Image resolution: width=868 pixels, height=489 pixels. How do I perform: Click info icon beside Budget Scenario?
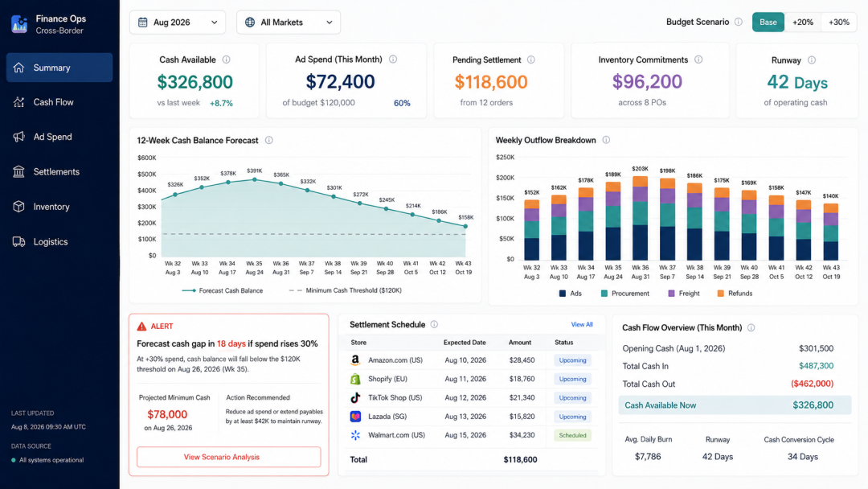(x=739, y=23)
